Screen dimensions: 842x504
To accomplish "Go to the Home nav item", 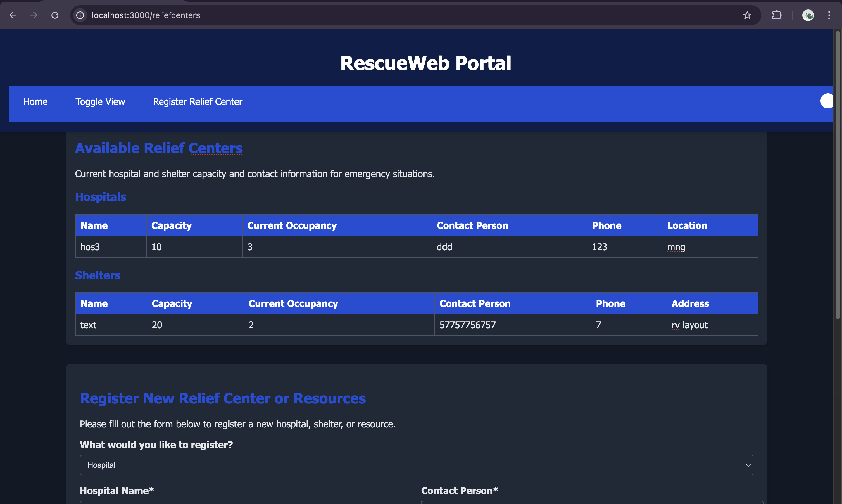I will 35,101.
